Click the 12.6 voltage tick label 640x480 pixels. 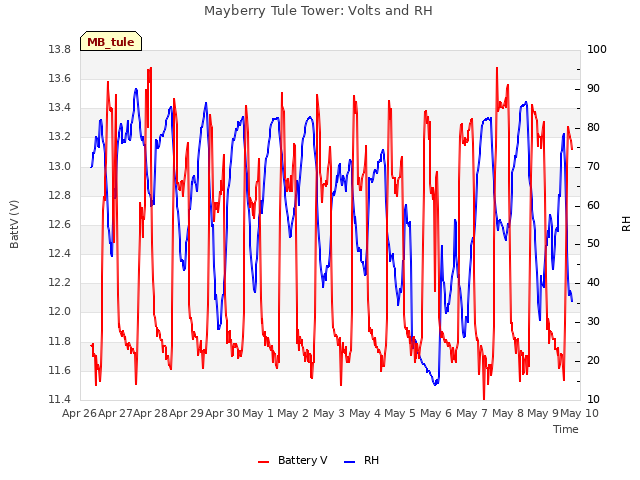click(60, 224)
